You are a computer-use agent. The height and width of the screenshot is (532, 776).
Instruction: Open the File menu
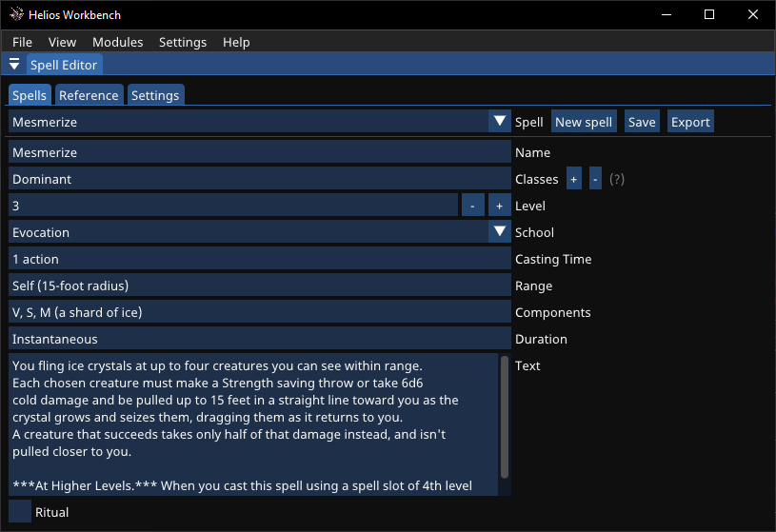click(22, 42)
